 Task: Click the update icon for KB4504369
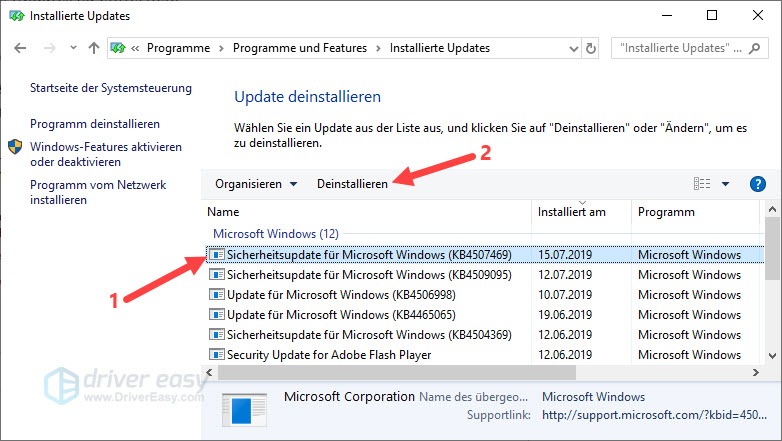click(216, 335)
